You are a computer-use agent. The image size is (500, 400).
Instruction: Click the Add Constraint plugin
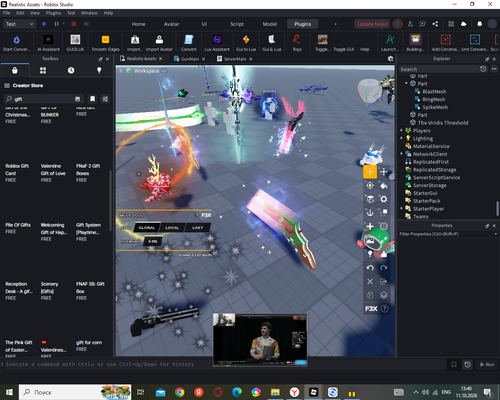446,43
